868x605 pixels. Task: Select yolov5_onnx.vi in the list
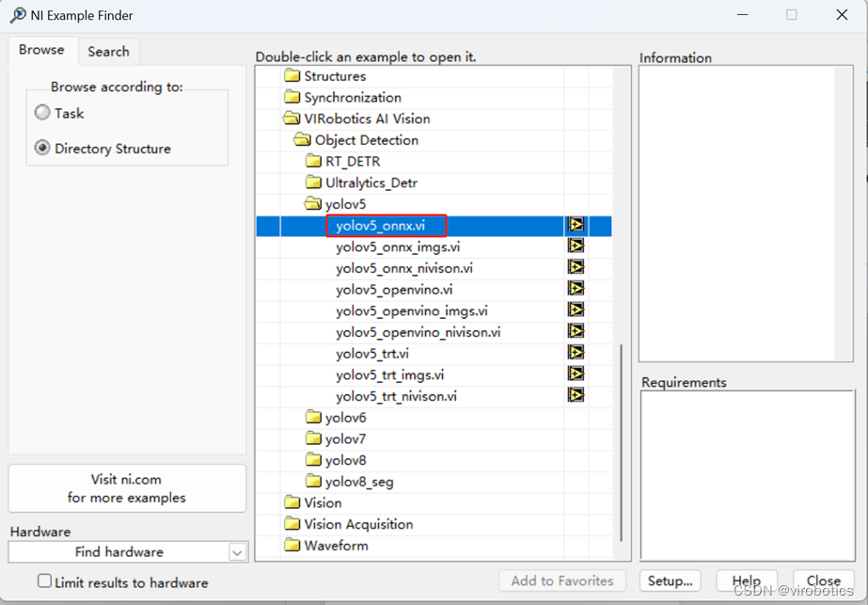[x=380, y=226]
